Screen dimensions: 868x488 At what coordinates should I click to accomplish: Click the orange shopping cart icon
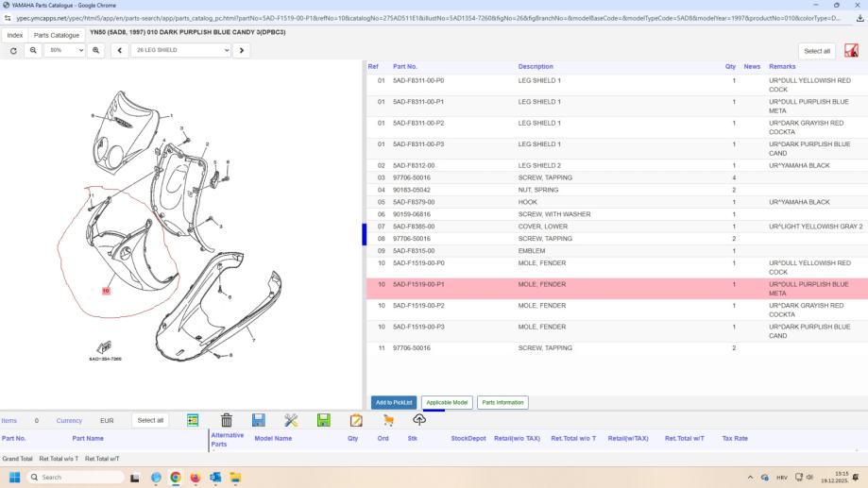(x=388, y=420)
